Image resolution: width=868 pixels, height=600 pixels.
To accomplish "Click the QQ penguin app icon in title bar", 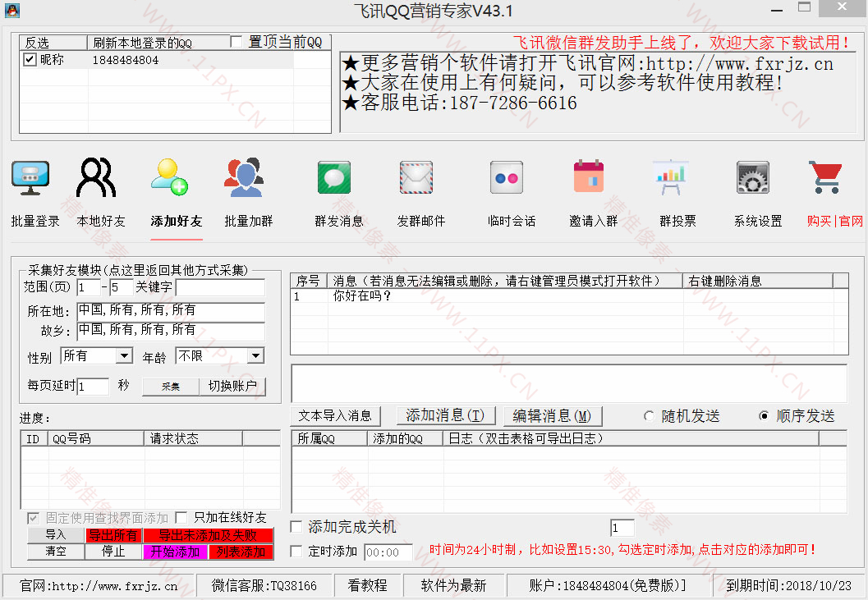I will point(12,10).
